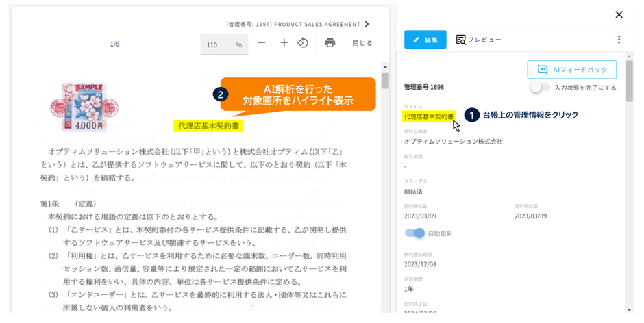Open the three-dot more options menu
Screen dimensions: 644x323
tap(619, 40)
